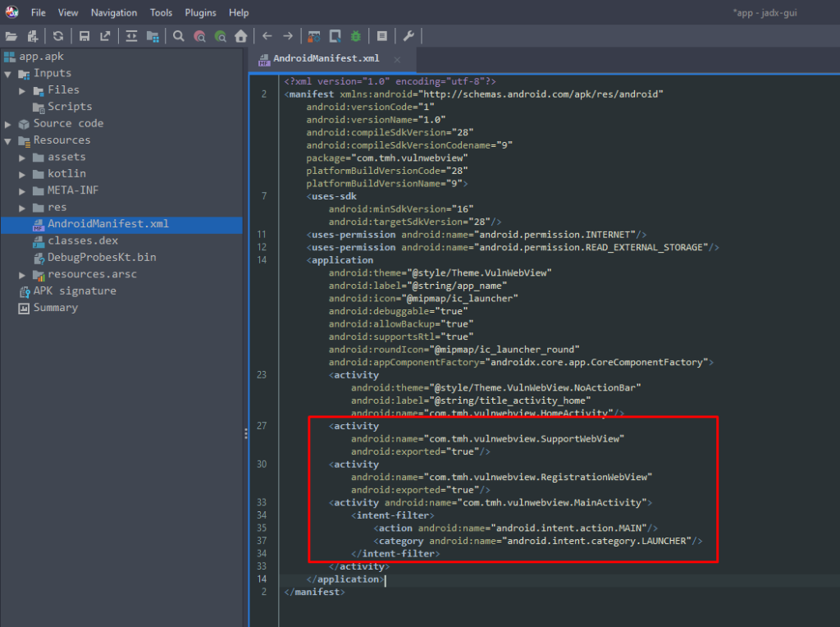This screenshot has width=840, height=627.
Task: Expand the resources.arsc node
Action: pos(22,275)
